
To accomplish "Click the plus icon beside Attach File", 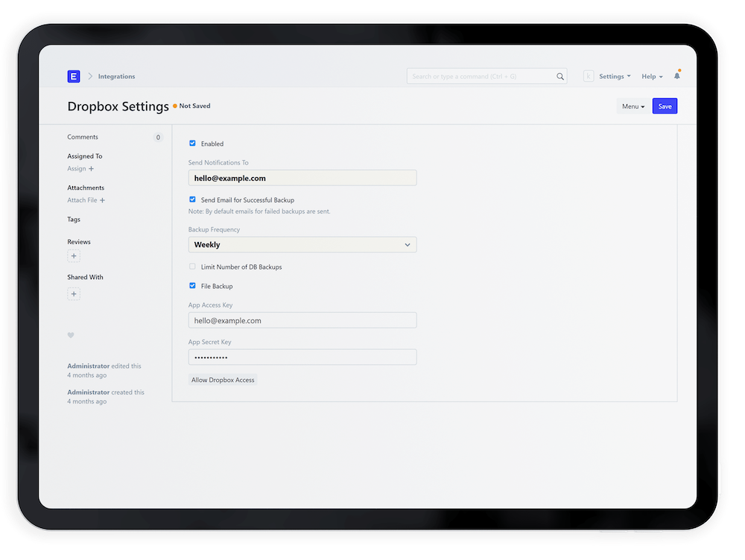I will pos(102,200).
